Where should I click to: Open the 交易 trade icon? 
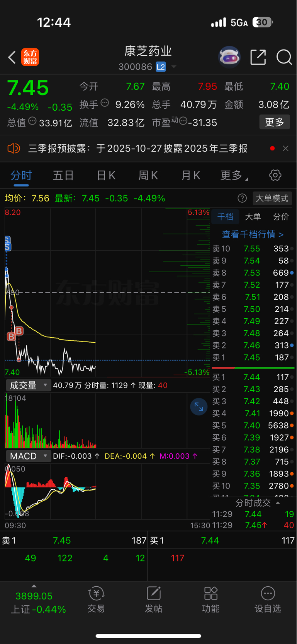(96, 600)
